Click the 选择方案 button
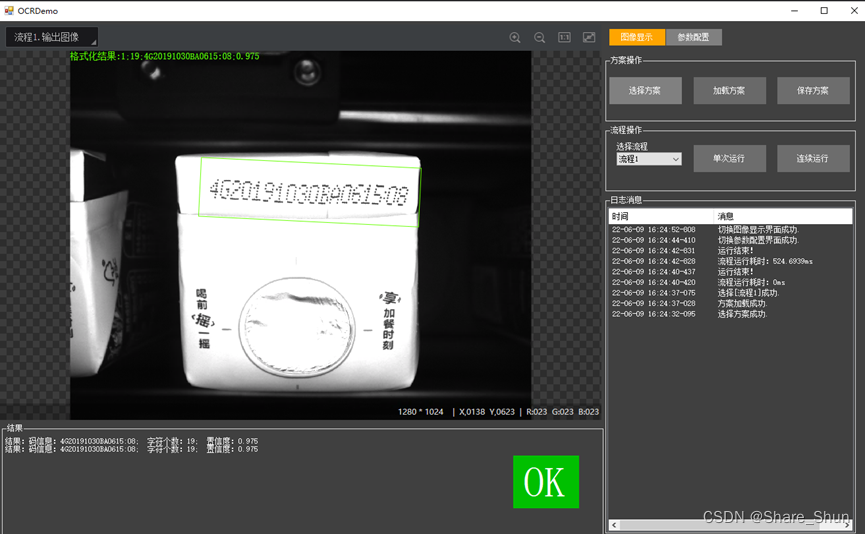The image size is (865, 534). click(x=645, y=90)
